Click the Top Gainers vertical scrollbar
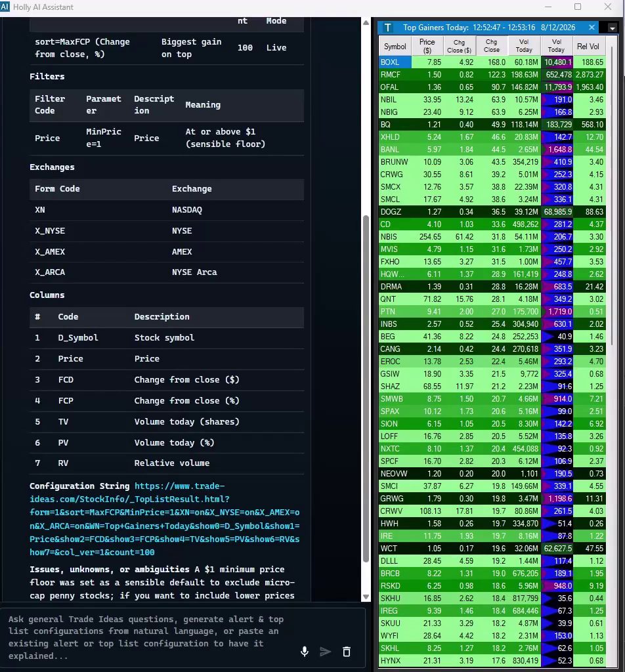 pyautogui.click(x=611, y=195)
